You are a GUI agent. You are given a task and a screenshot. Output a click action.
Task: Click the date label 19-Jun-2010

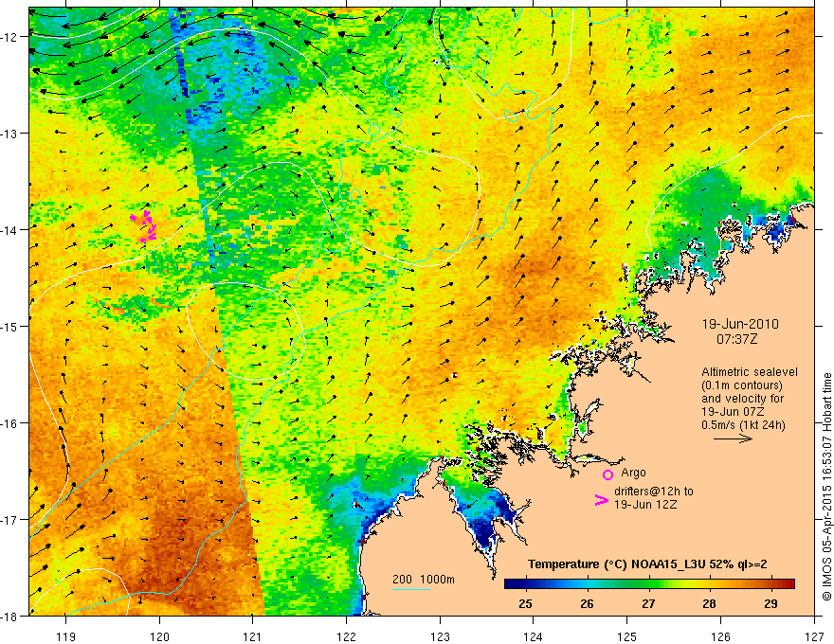[740, 324]
